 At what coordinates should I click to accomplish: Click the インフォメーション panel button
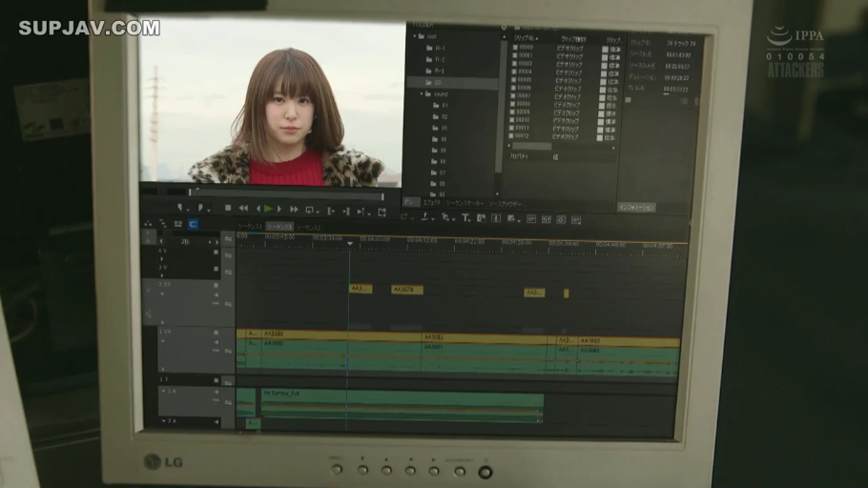pos(636,206)
